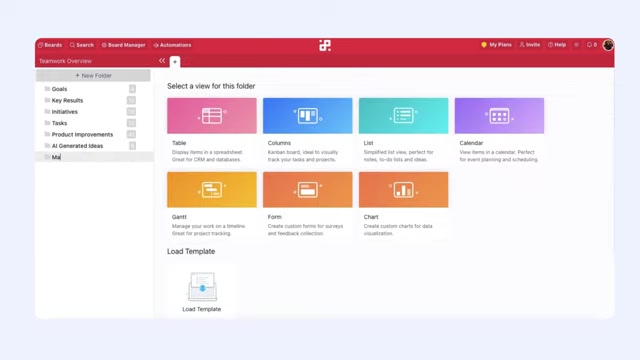640x360 pixels.
Task: Click the Chart view label
Action: pyautogui.click(x=371, y=217)
